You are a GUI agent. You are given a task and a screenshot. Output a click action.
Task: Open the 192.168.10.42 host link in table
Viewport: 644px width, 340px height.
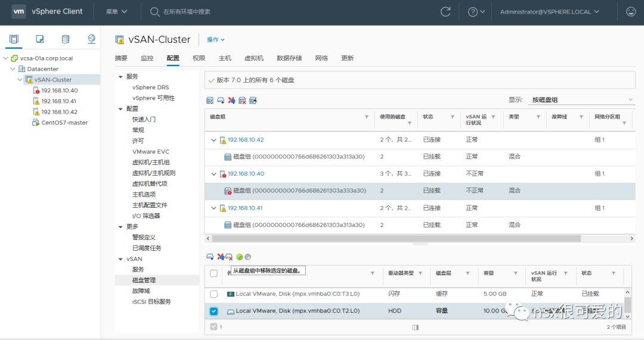click(246, 140)
